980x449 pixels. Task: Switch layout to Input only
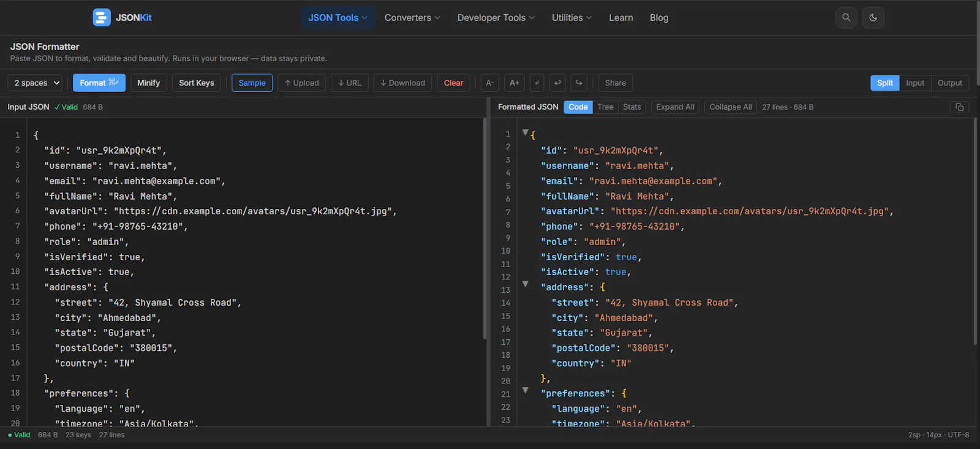coord(915,83)
